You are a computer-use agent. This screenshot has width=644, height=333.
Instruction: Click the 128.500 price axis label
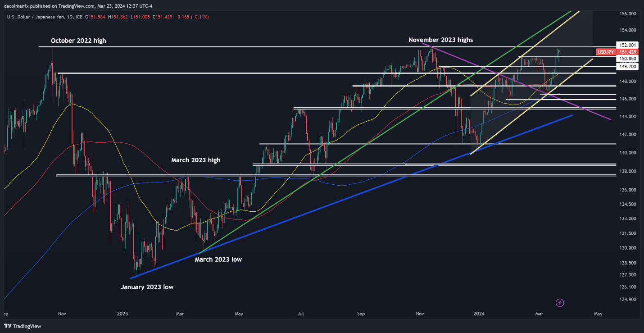(x=628, y=262)
